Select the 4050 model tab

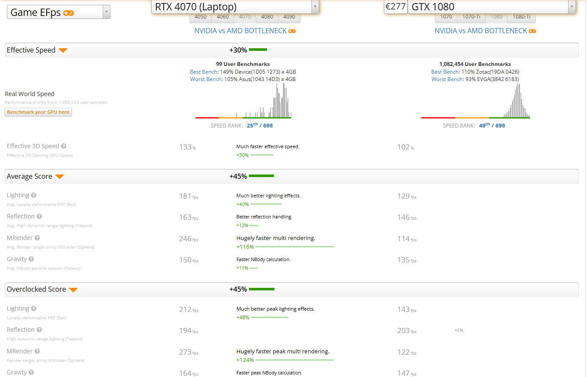(201, 17)
